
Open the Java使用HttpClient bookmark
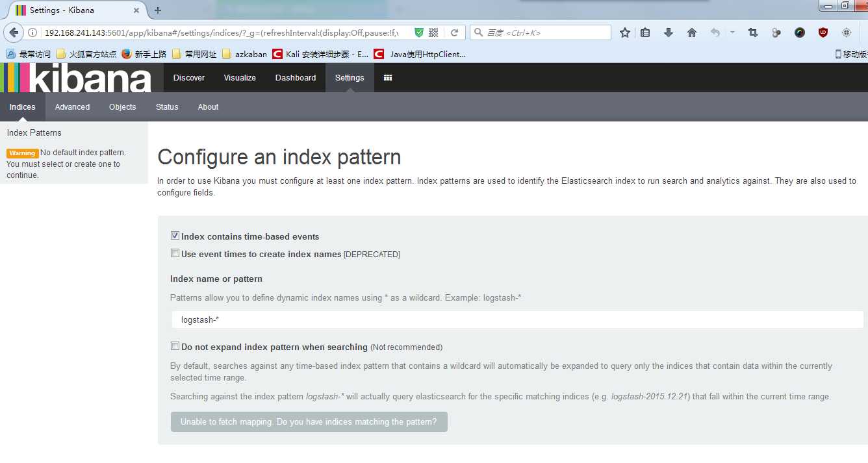coord(420,54)
